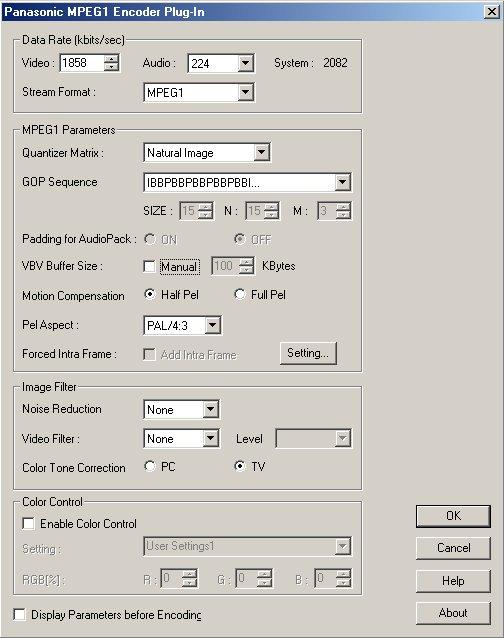Open the About dialog
The width and height of the screenshot is (504, 638).
coord(453,613)
